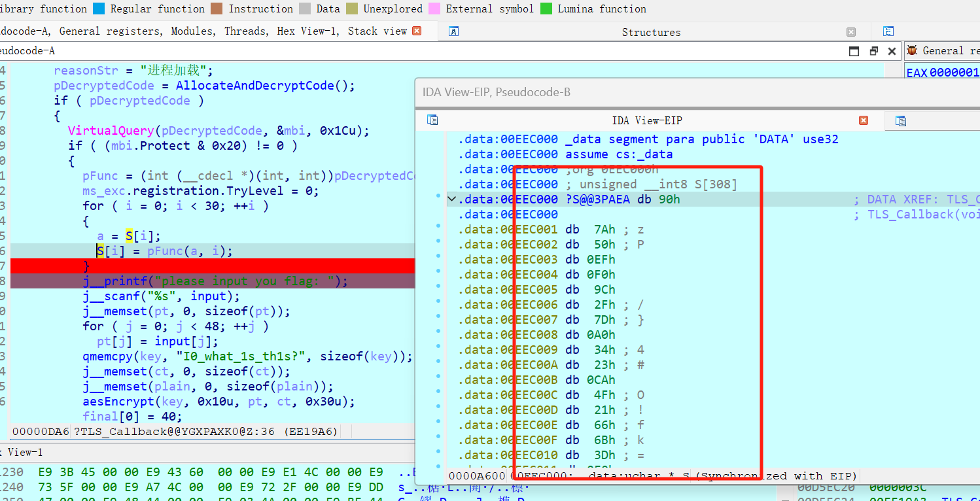The height and width of the screenshot is (501, 980).
Task: Toggle breakpoint dot at .data:00EEC005 line
Action: tap(438, 286)
